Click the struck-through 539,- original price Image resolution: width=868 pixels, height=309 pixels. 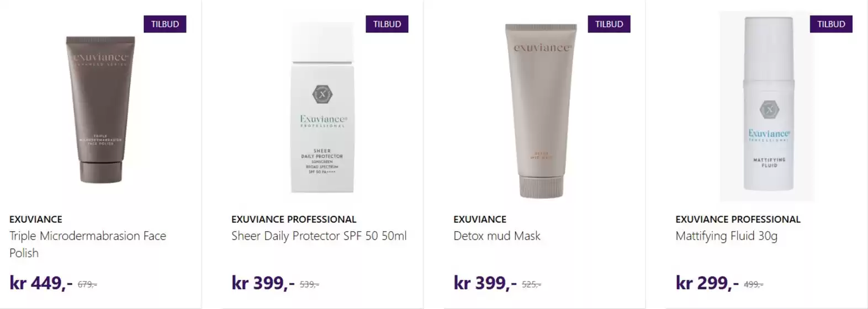click(x=309, y=285)
